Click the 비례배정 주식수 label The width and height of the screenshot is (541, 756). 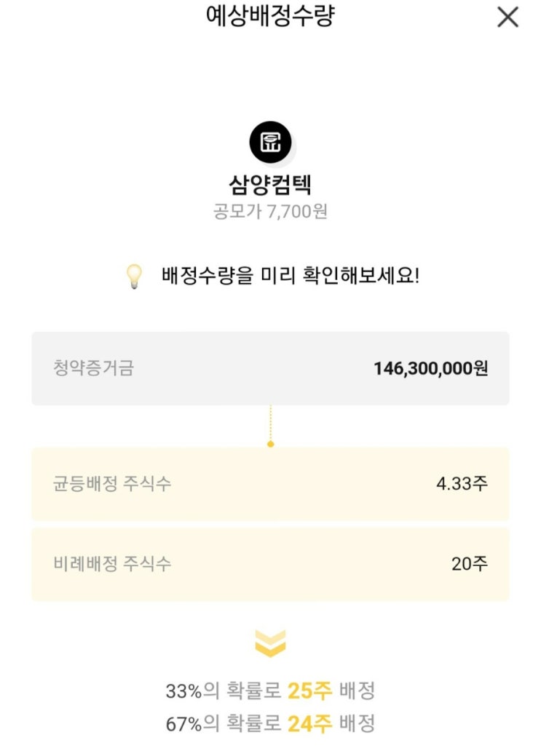tap(112, 564)
